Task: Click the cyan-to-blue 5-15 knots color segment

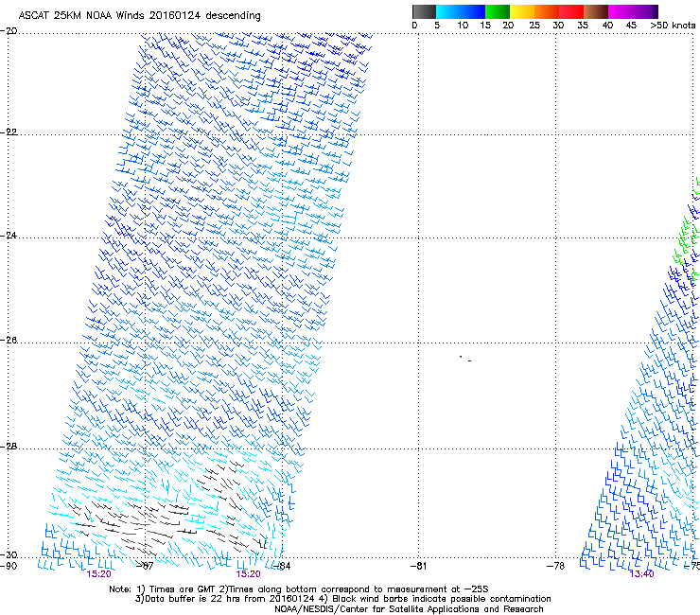Action: coord(461,11)
